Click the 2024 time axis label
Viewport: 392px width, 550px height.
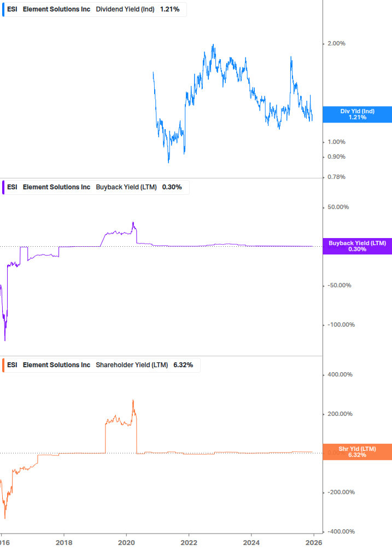(x=251, y=543)
